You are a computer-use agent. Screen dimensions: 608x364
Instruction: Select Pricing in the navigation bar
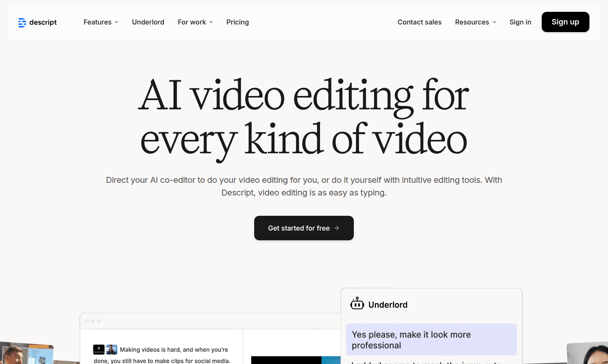click(x=237, y=22)
